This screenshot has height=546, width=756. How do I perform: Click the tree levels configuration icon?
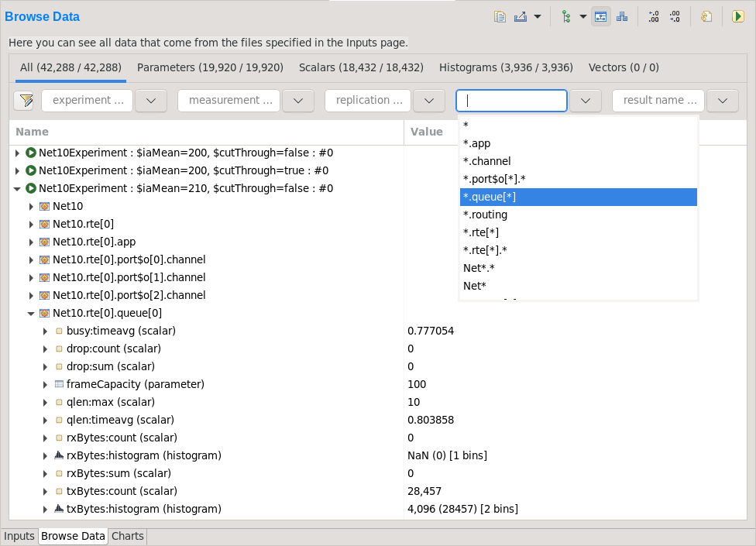pyautogui.click(x=566, y=17)
